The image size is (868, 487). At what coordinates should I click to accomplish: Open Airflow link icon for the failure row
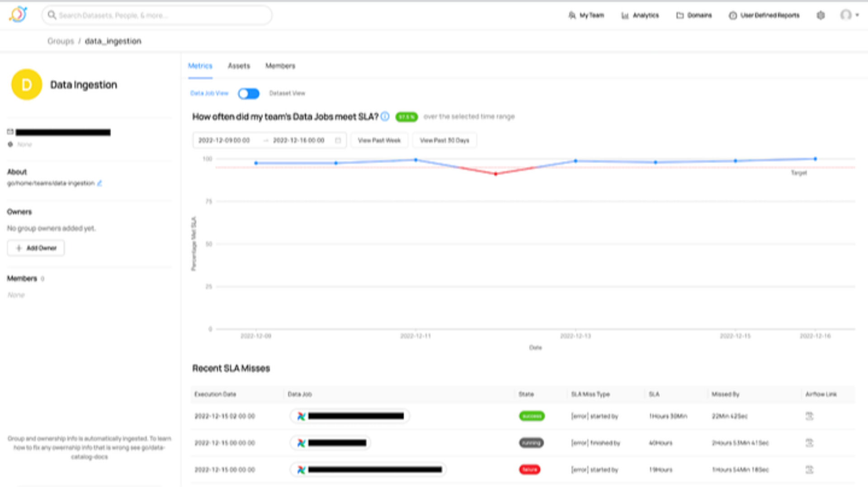click(809, 470)
